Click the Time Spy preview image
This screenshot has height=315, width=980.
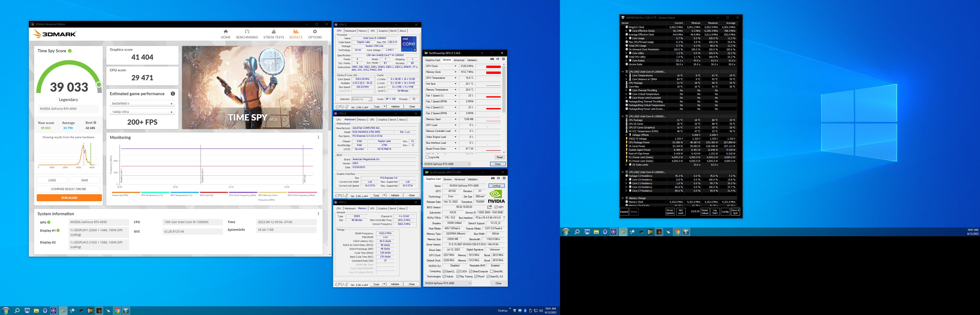click(252, 87)
